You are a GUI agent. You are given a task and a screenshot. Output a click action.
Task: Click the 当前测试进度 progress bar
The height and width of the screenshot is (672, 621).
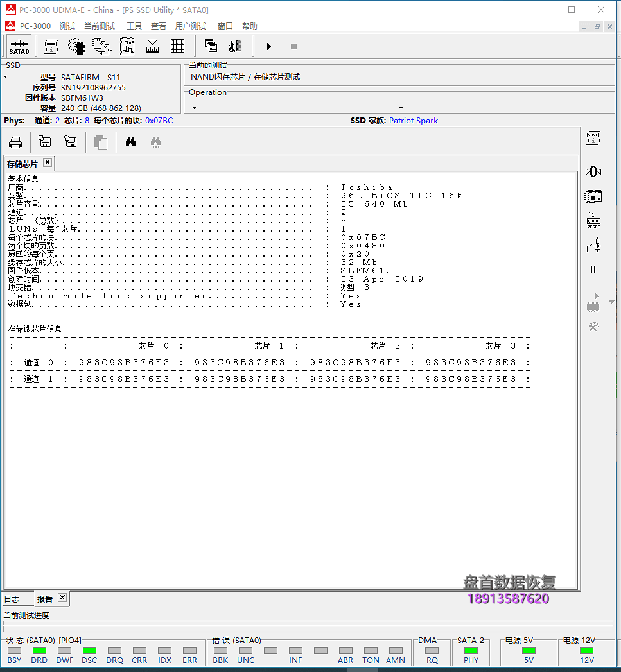click(x=308, y=625)
